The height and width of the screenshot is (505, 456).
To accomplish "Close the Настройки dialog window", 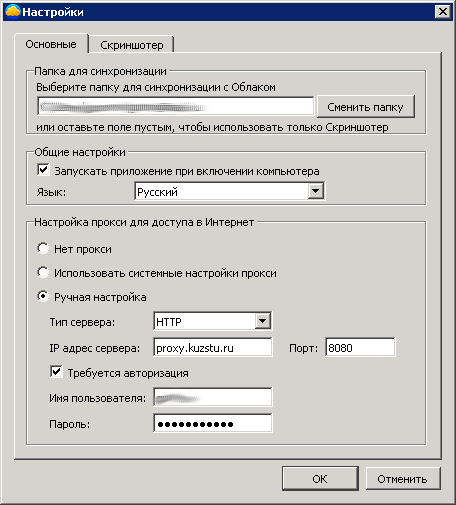I will 443,12.
